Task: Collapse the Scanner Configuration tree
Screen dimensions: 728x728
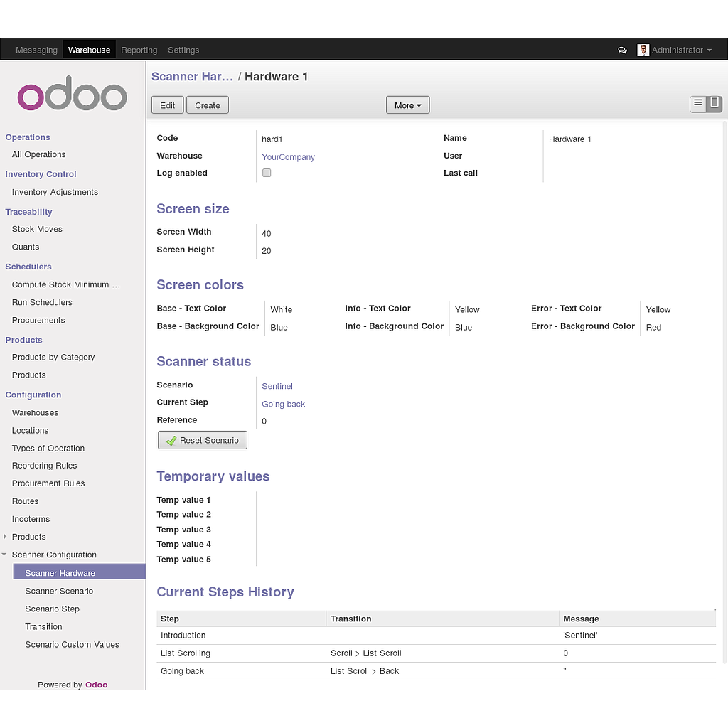Action: 5,555
